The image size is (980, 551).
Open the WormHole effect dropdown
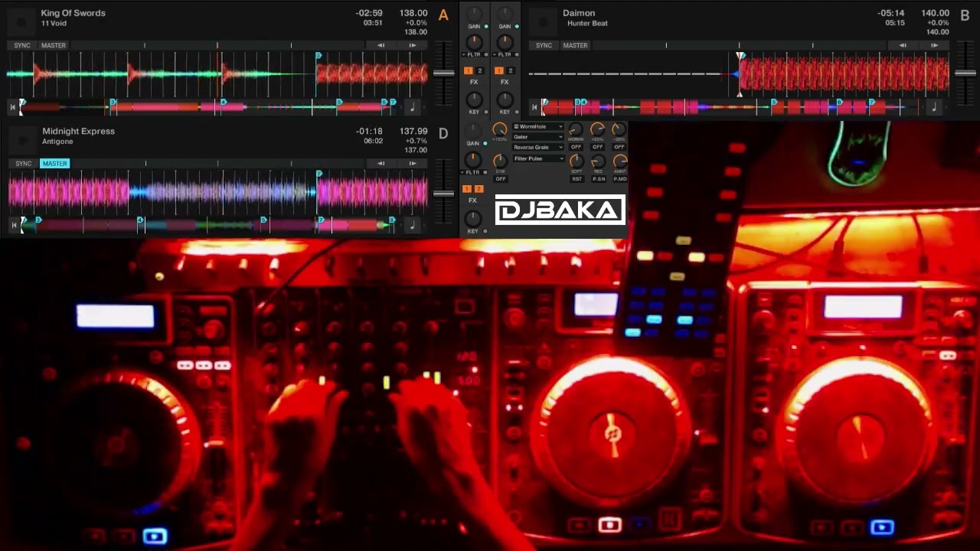[x=537, y=126]
